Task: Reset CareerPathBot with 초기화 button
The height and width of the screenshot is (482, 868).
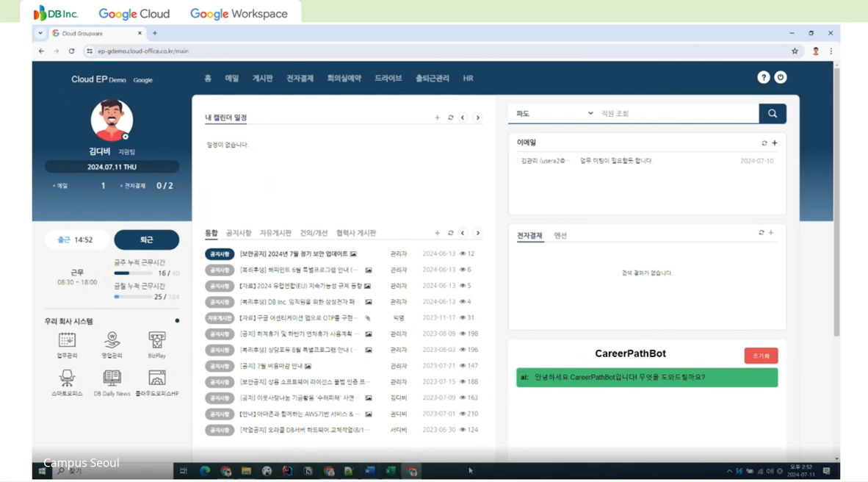Action: [761, 356]
